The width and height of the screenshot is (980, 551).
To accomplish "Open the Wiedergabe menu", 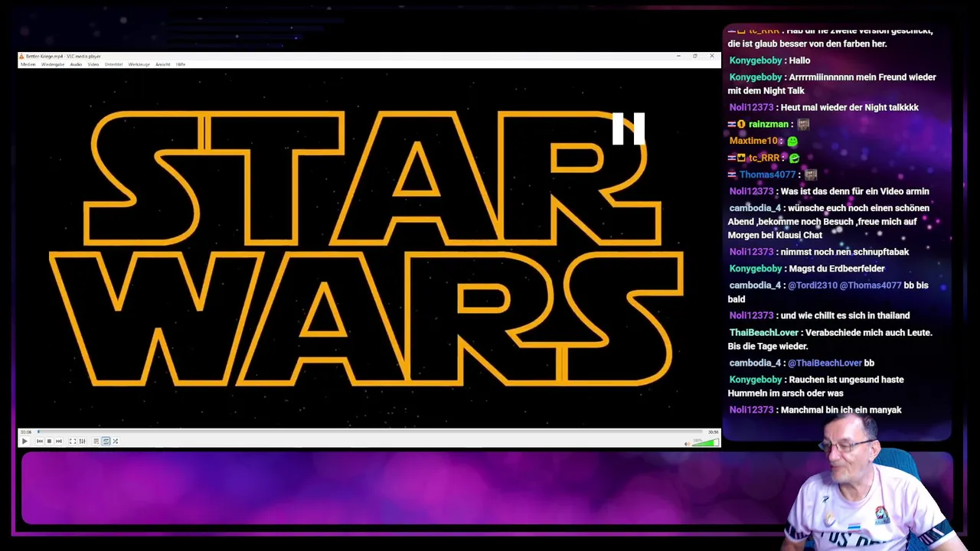I will pyautogui.click(x=53, y=64).
